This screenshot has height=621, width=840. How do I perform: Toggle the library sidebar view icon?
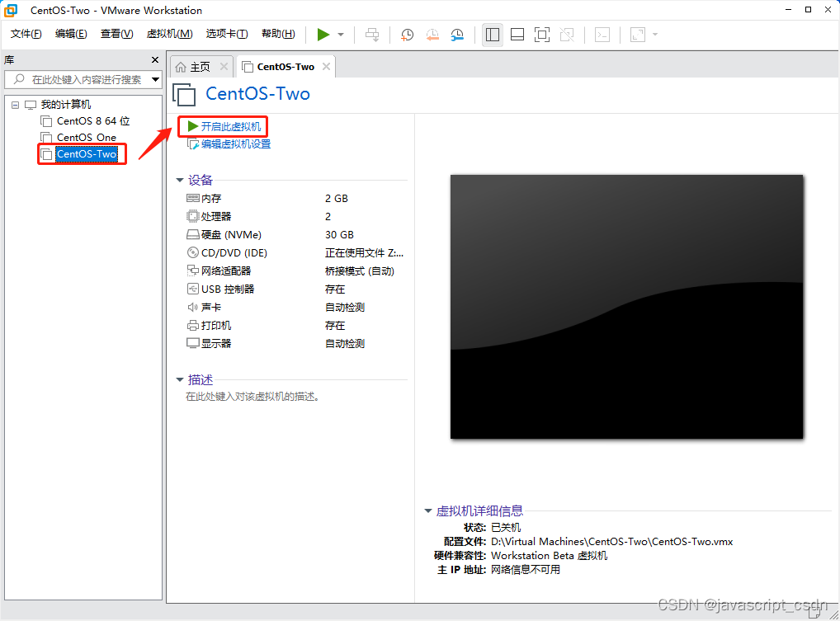click(493, 35)
